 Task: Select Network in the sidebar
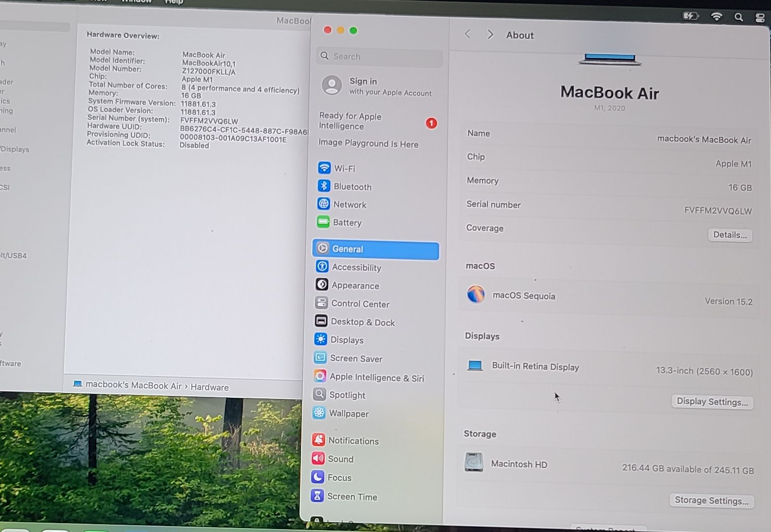click(x=349, y=205)
